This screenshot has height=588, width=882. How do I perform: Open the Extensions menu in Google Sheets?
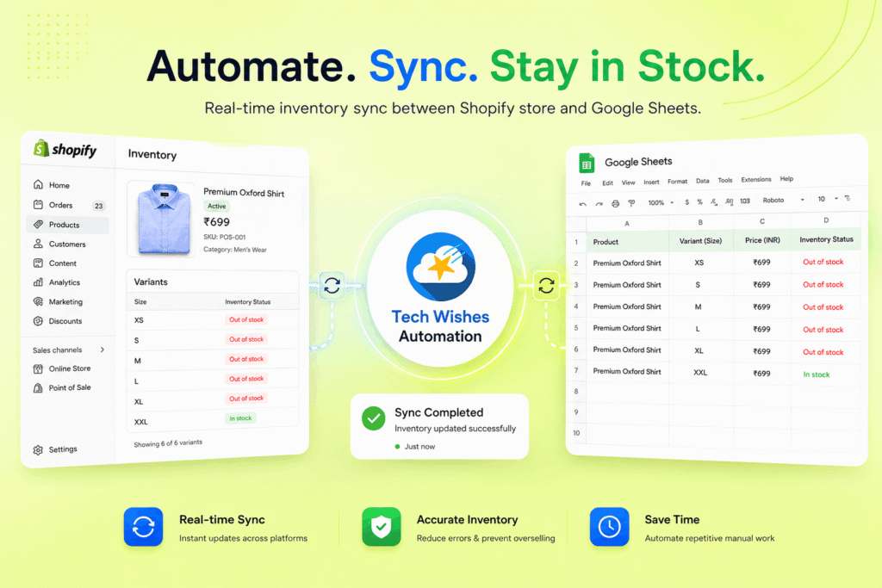756,179
